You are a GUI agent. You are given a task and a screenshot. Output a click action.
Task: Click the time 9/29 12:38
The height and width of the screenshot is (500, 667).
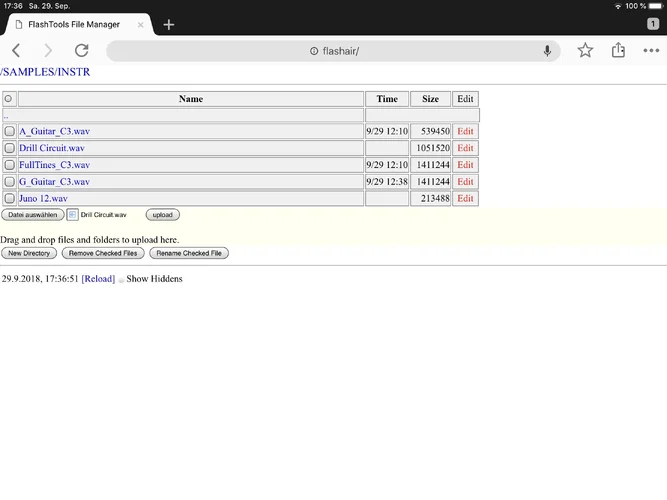point(387,182)
